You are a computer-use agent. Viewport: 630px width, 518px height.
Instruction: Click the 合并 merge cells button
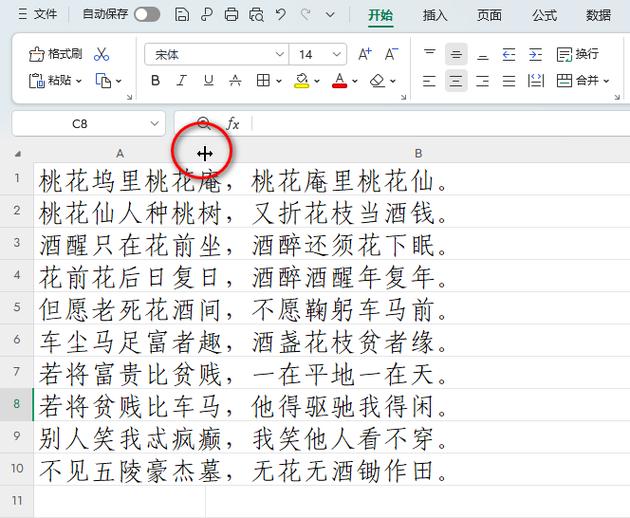tap(577, 80)
